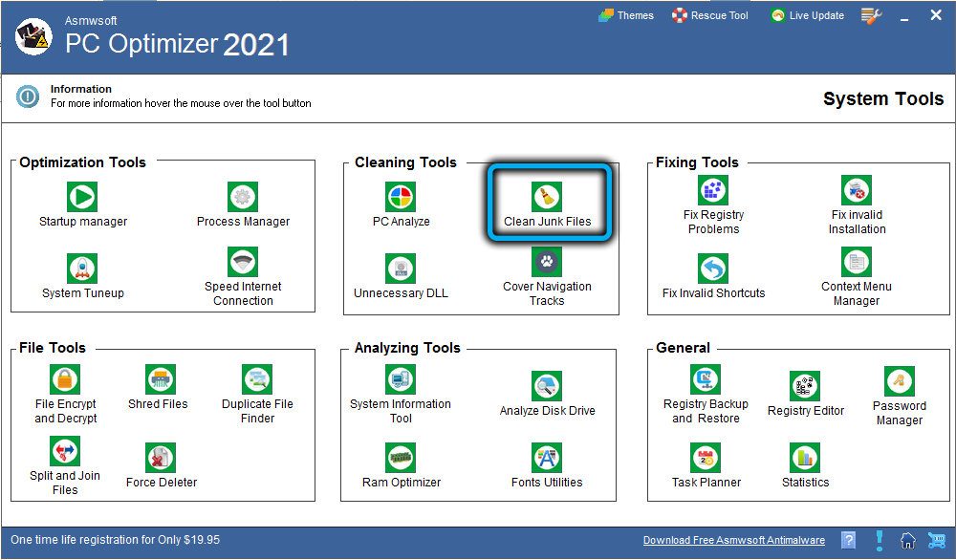Launch the Analyze Disk Drive tool

[547, 386]
